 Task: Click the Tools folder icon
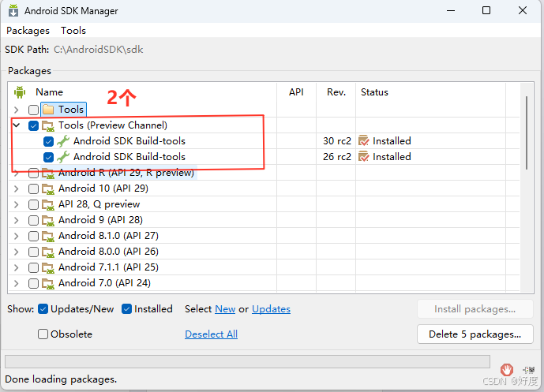(48, 110)
